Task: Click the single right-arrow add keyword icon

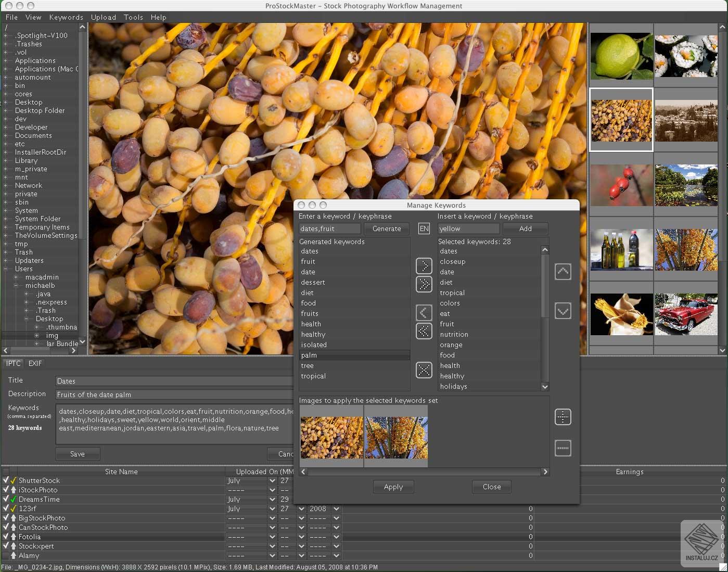Action: pos(424,266)
